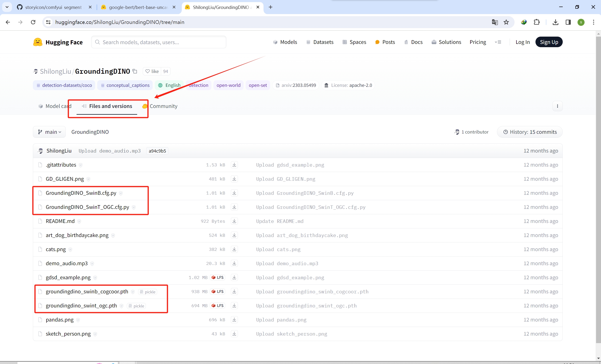Viewport: 601px width, 364px height.
Task: Select the open-world tag
Action: [x=228, y=85]
